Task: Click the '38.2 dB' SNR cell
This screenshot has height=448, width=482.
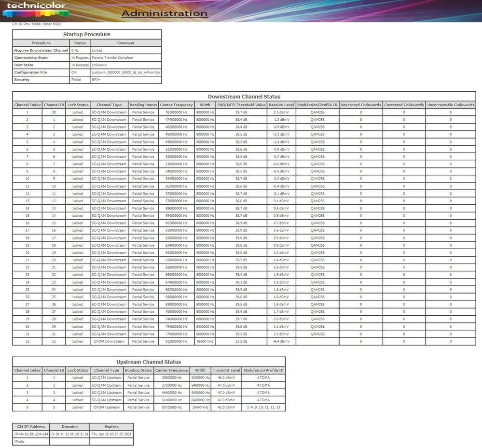Action: click(241, 142)
